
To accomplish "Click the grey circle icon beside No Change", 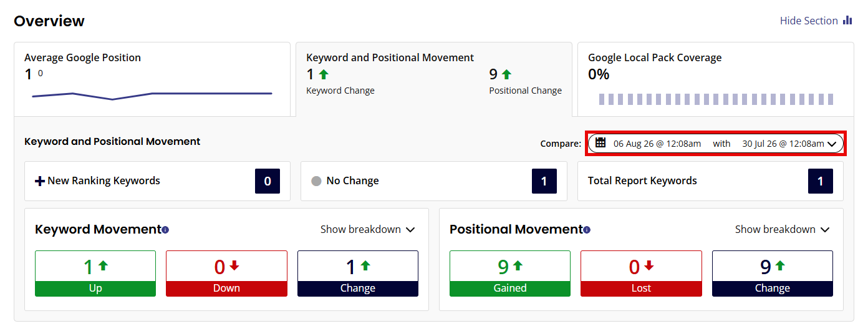I will (316, 181).
